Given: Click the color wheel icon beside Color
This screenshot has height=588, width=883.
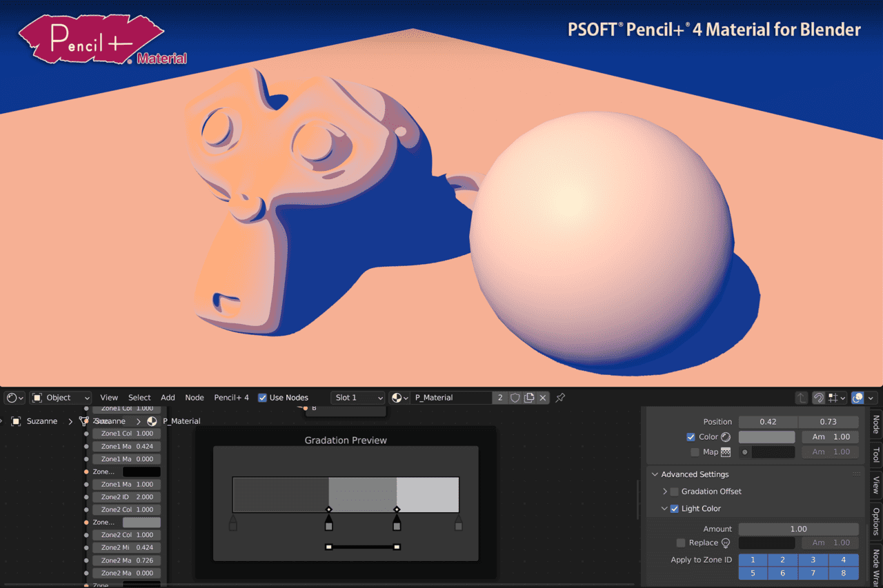Looking at the screenshot, I should 726,437.
